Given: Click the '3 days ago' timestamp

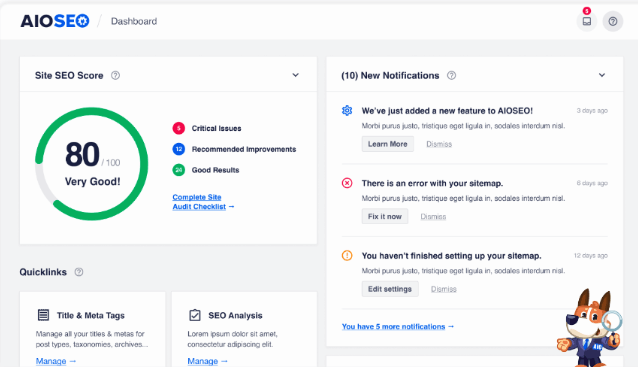Looking at the screenshot, I should point(592,110).
